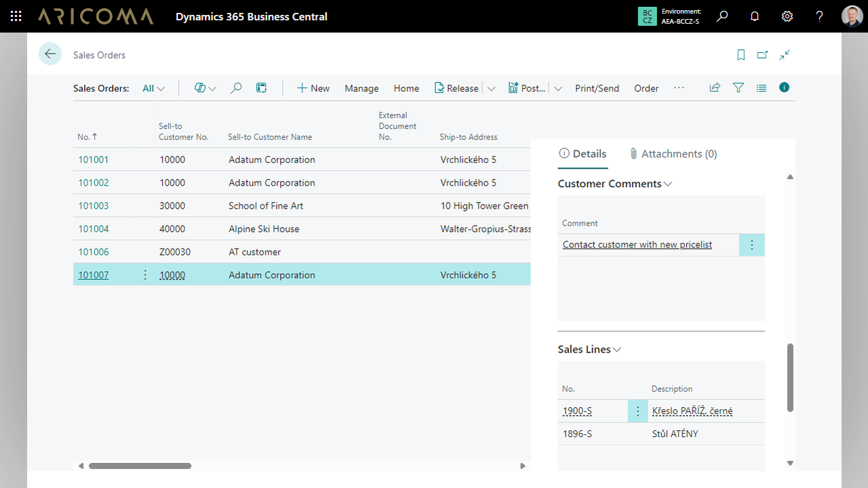Viewport: 868px width, 488px height.
Task: Open search icon in list toolbar
Action: [x=236, y=88]
